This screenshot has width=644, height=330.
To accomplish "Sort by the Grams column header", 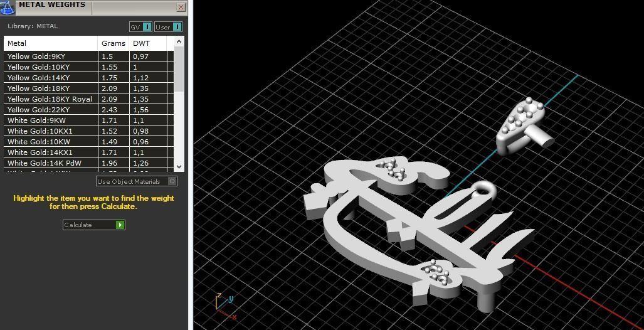I will (x=113, y=43).
